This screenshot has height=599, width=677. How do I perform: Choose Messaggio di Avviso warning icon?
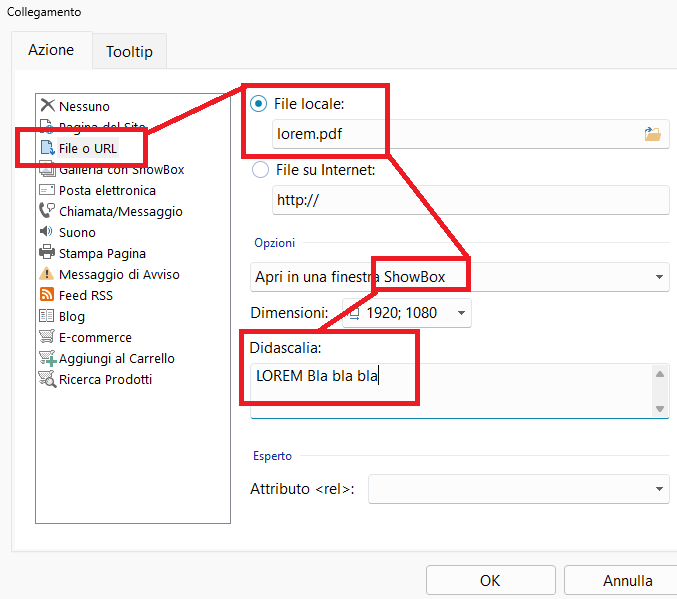tap(46, 274)
